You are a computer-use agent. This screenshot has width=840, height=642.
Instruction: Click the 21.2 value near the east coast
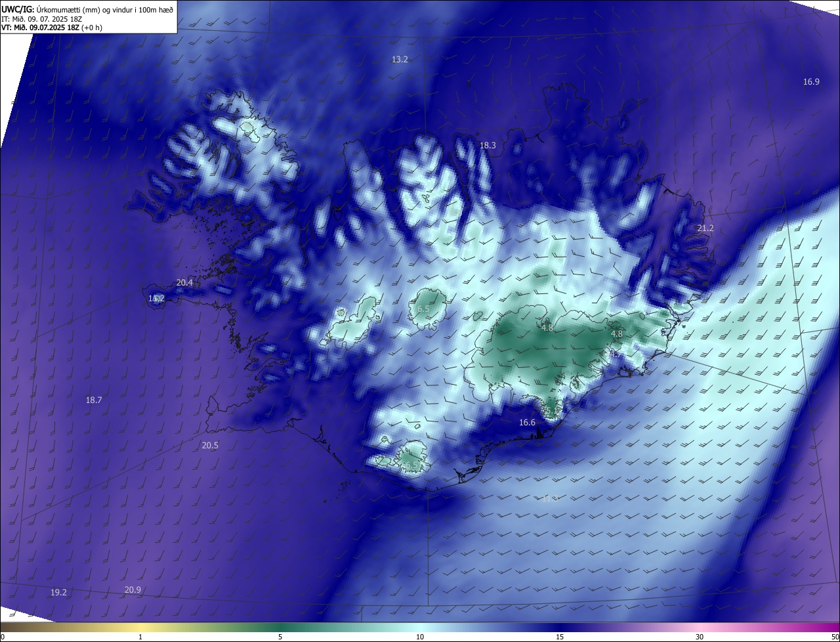pos(705,228)
